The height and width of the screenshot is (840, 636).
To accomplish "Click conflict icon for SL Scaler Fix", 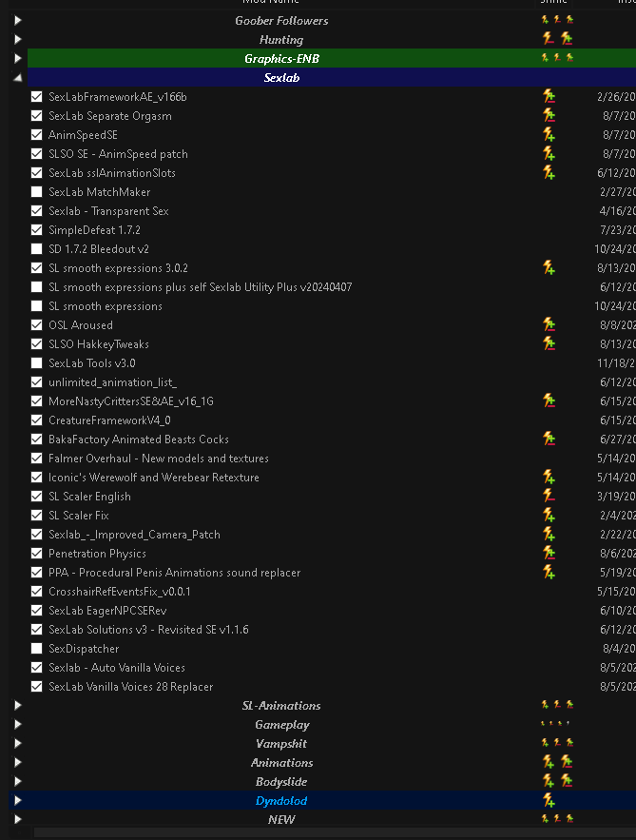I will 549,515.
